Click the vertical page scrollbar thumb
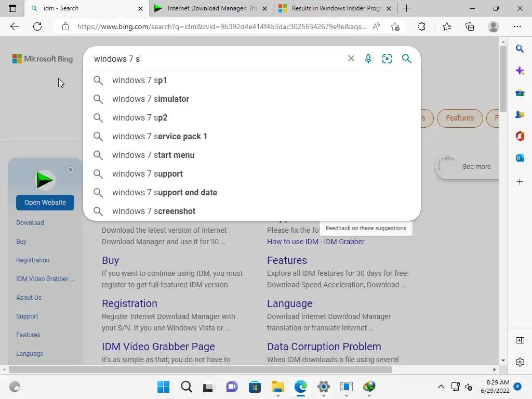This screenshot has width=532, height=399. point(503,79)
